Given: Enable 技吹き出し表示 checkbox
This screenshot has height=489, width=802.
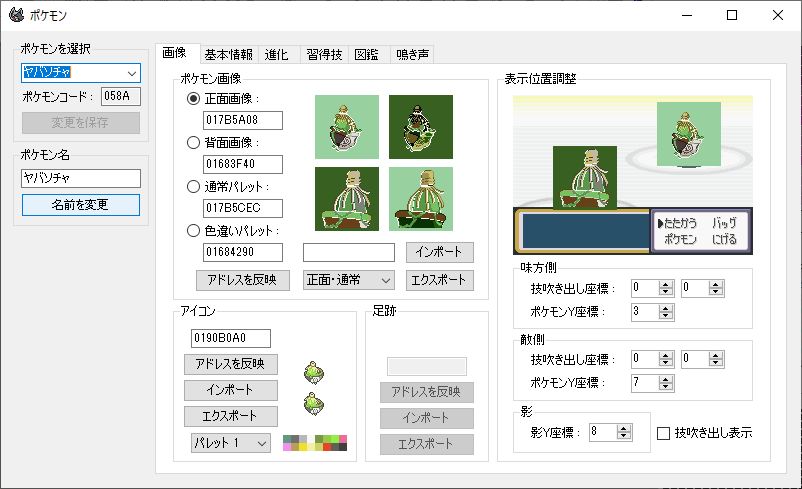Looking at the screenshot, I should tap(663, 433).
